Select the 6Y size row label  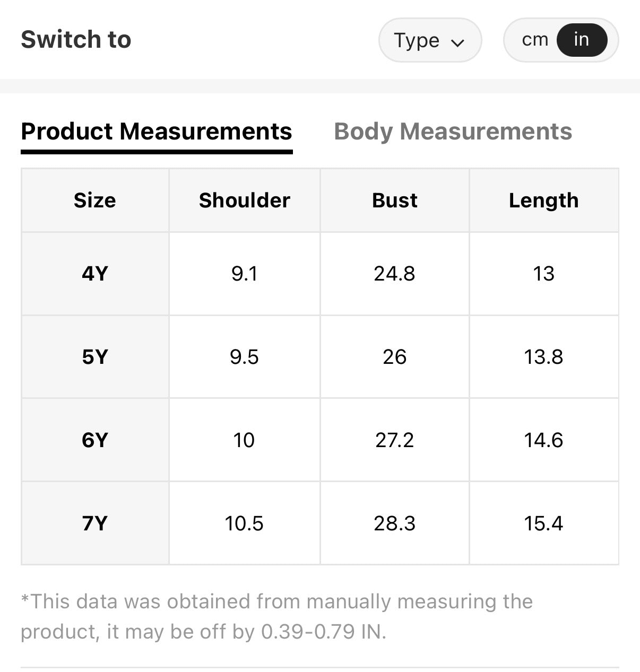click(x=95, y=440)
